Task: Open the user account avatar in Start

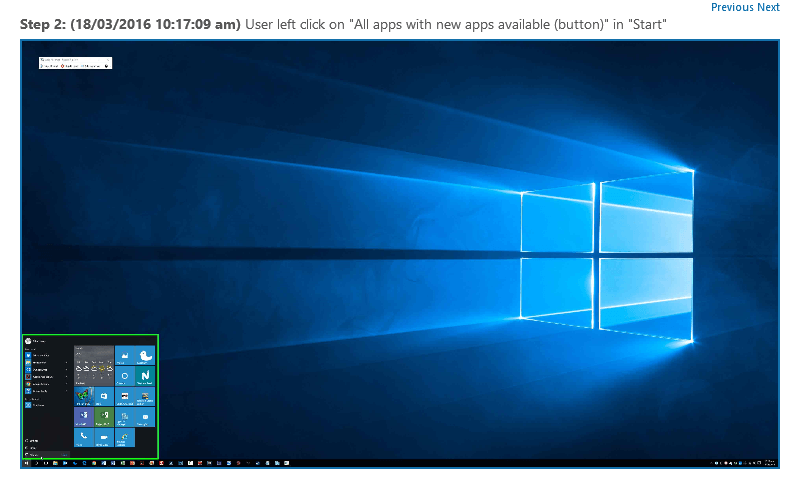Action: click(x=28, y=341)
